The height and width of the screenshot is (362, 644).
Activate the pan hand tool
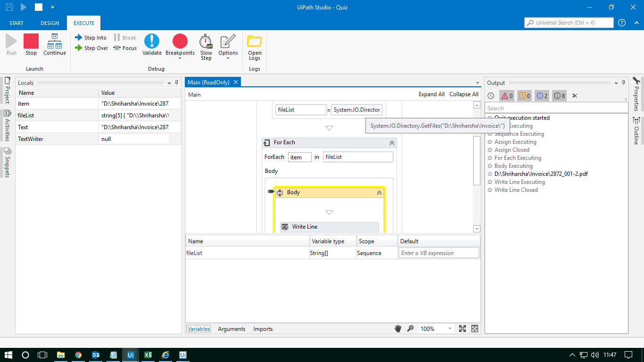398,329
